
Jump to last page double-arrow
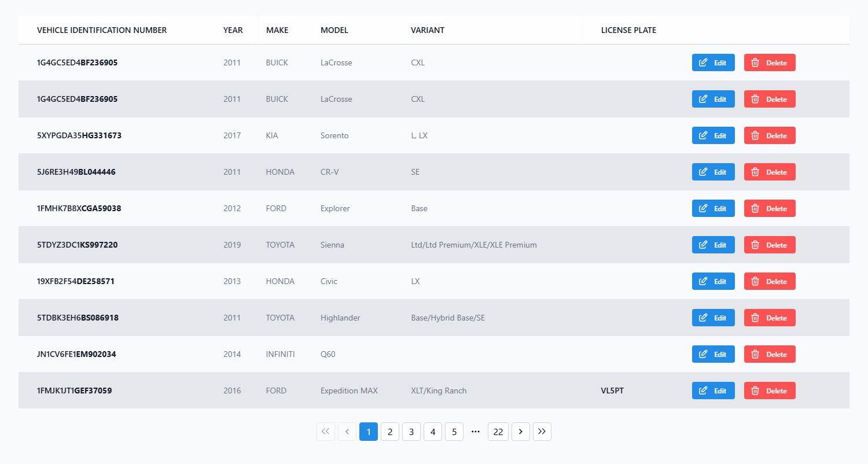click(x=542, y=432)
